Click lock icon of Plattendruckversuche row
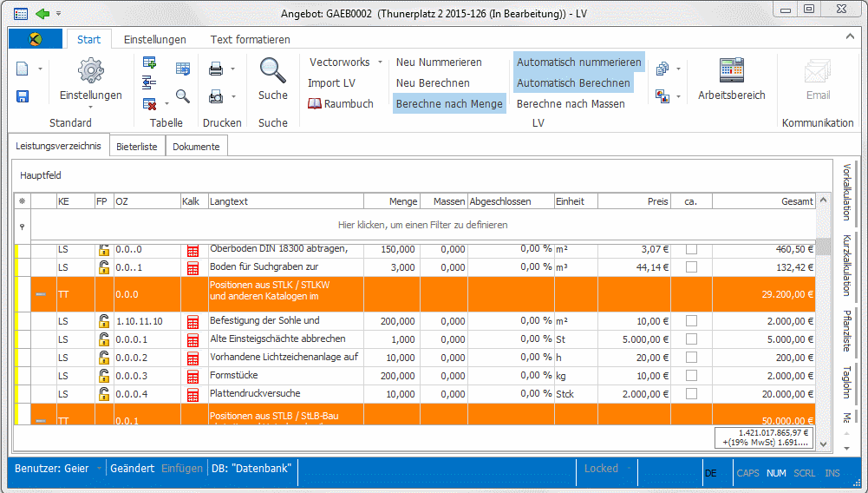Screen dimensions: 868x493 coord(103,394)
